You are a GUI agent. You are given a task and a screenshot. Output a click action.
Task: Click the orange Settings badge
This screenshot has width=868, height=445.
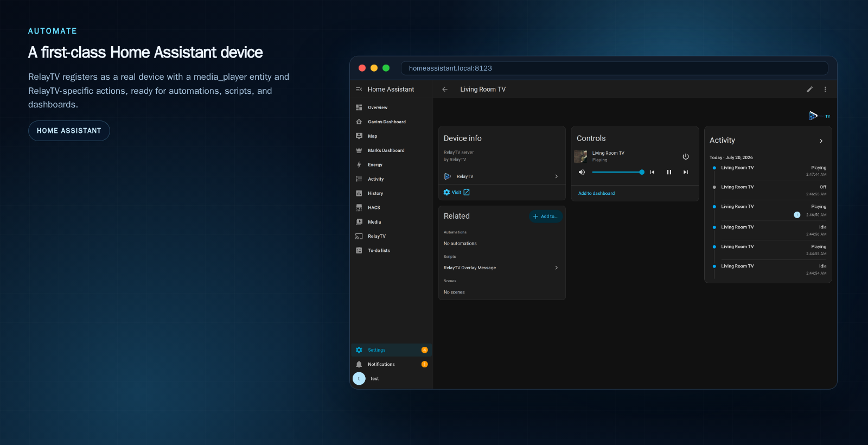[x=424, y=350]
